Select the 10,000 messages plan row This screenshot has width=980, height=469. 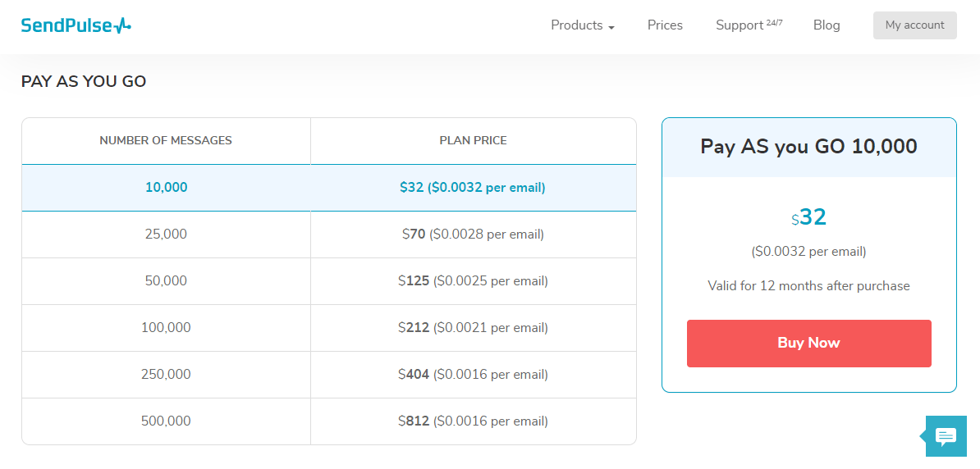pyautogui.click(x=166, y=188)
